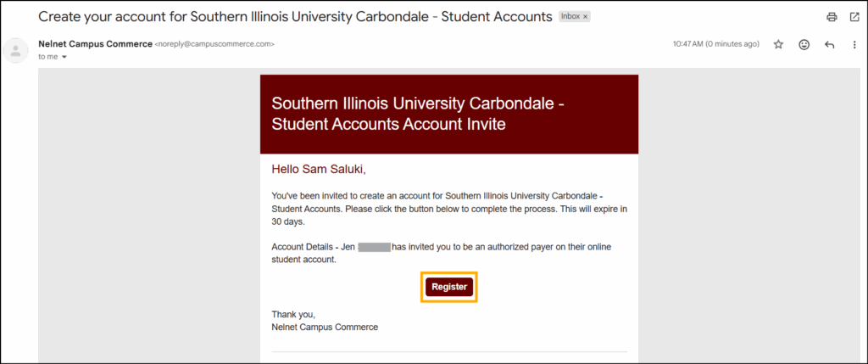Image resolution: width=868 pixels, height=364 pixels.
Task: Add an emoji reaction
Action: pyautogui.click(x=804, y=44)
